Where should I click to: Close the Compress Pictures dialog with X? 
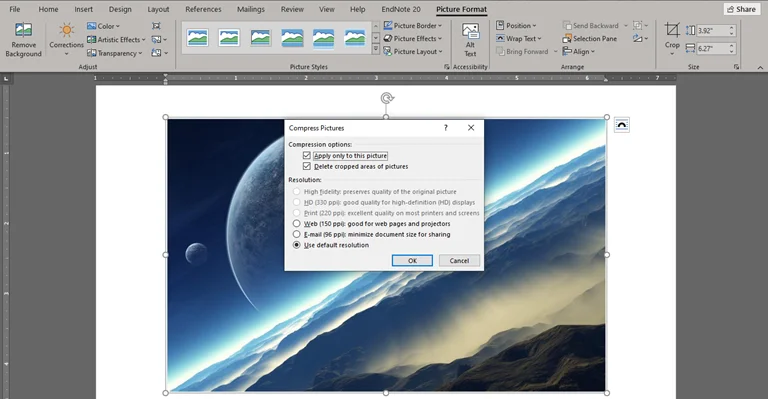point(471,128)
